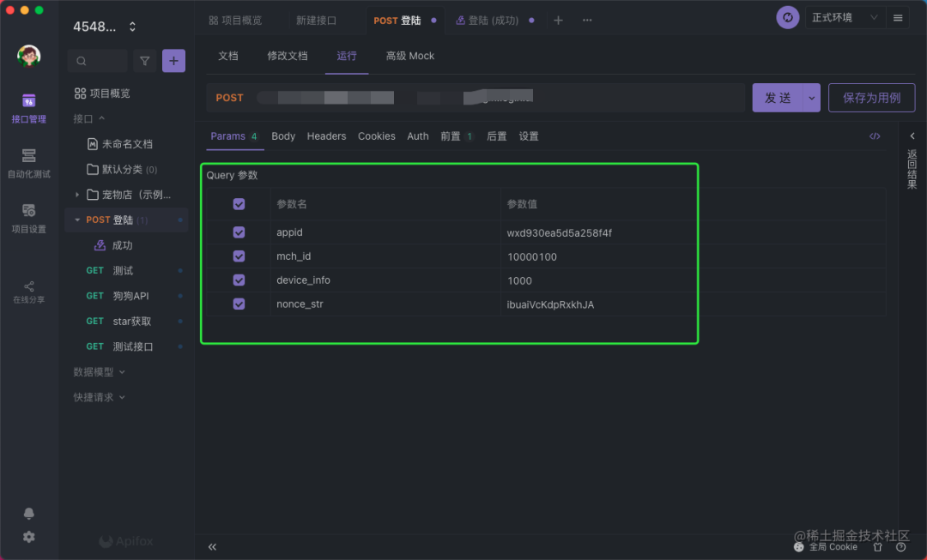Click the filter icon next to search

(144, 61)
